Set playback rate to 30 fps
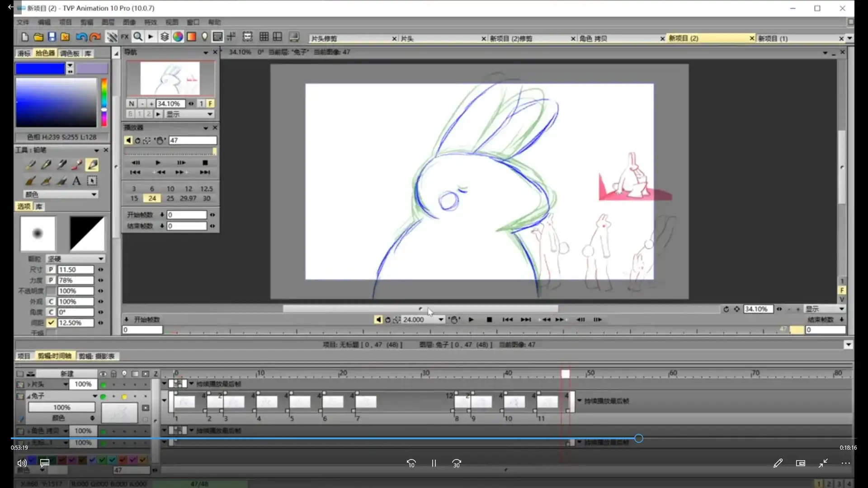Viewport: 868px width, 488px height. click(207, 198)
